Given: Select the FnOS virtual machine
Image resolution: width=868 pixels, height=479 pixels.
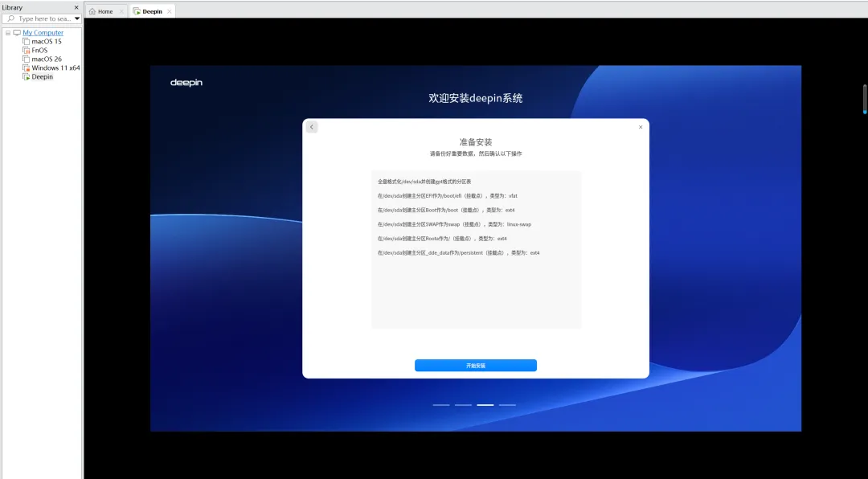Looking at the screenshot, I should point(39,51).
